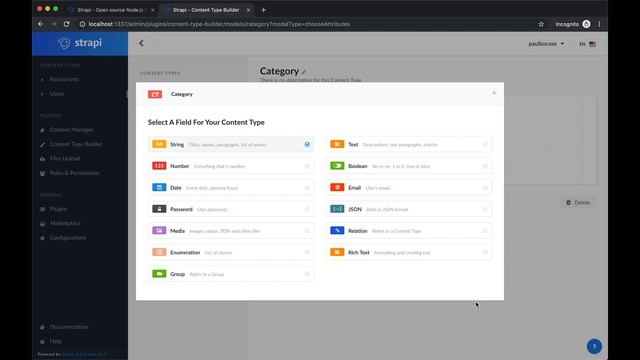The image size is (640, 360).
Task: Open Restaurants in the sidebar
Action: pyautogui.click(x=64, y=79)
